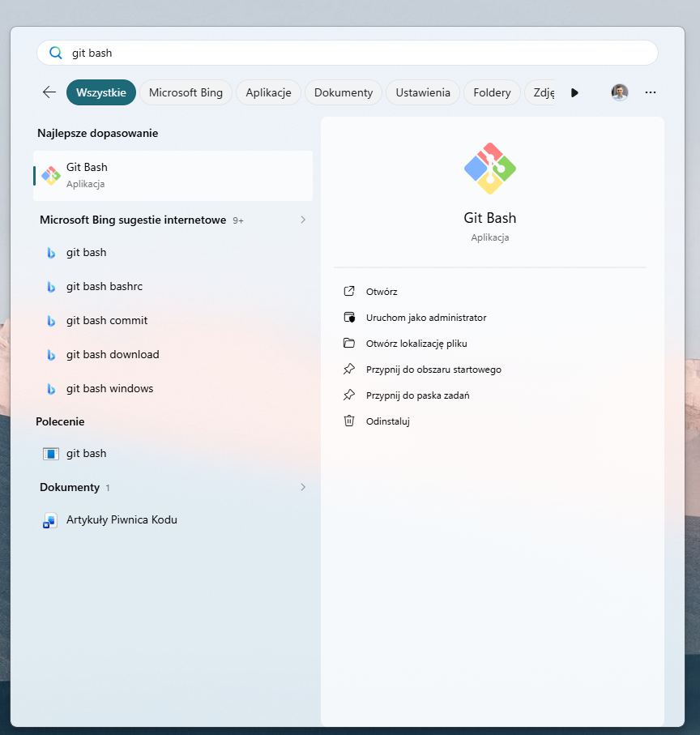Click the Git Bash title in details pane
700x735 pixels.
coord(490,218)
